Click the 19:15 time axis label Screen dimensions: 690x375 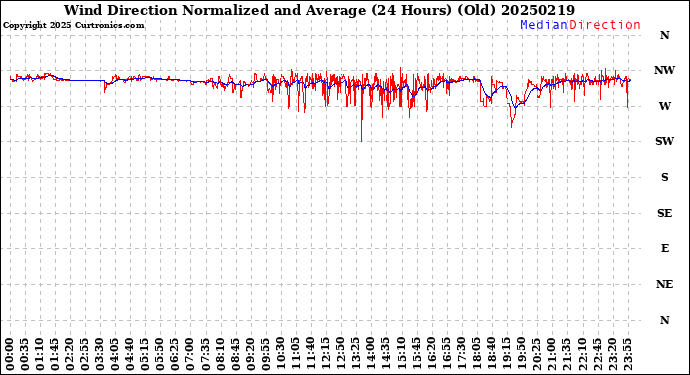point(506,354)
